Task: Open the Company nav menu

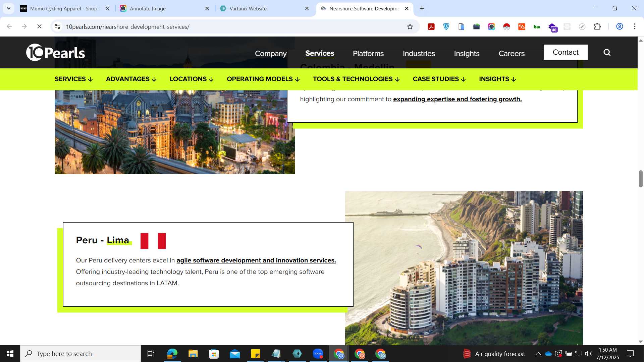Action: point(271,53)
